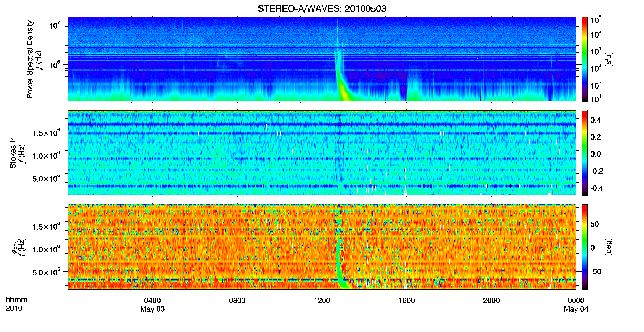Select the 10^1 label on the sfu colorbar
Image resolution: width=644 pixels, height=332 pixels.
596,99
